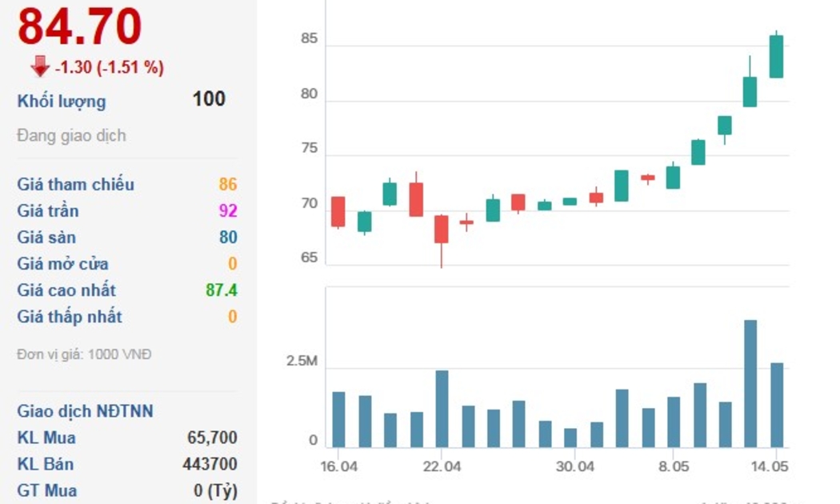Screen dimensions: 840x504
Task: Click the Giá trần value 92
Action: tap(228, 211)
